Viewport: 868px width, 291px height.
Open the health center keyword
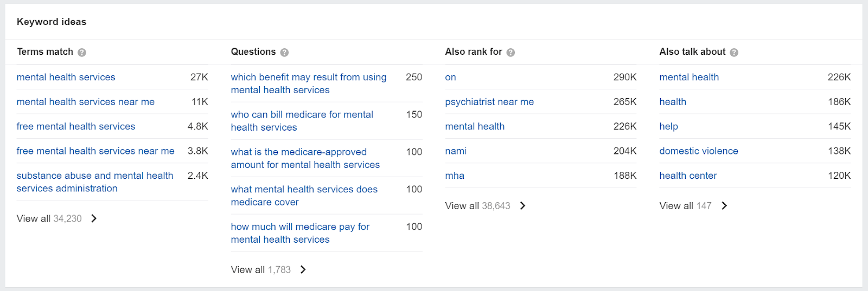(688, 176)
